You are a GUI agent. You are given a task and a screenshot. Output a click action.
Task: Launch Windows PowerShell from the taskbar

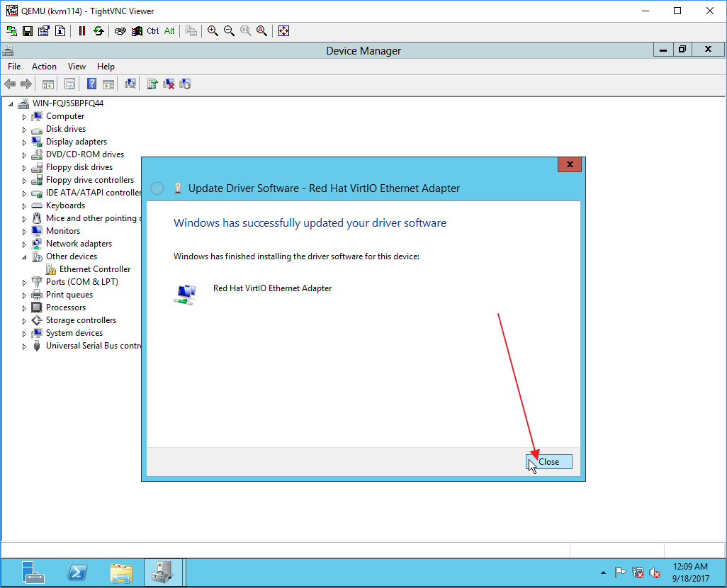tap(77, 572)
